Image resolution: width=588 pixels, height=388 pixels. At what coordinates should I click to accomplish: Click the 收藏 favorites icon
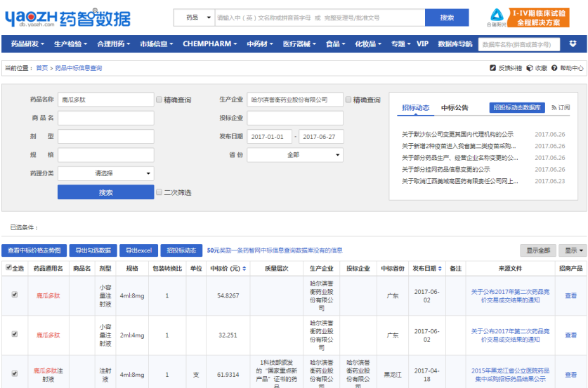point(530,68)
